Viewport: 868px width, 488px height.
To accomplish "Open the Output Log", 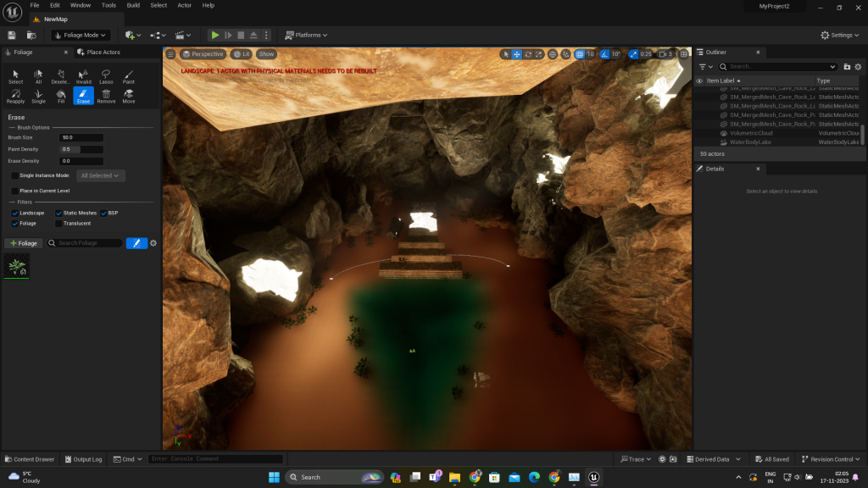I will click(x=84, y=459).
